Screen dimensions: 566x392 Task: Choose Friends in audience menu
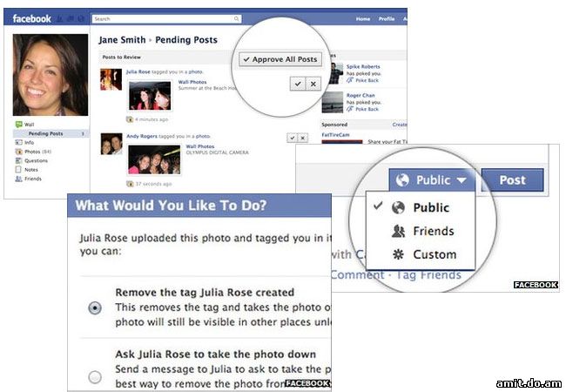(421, 231)
